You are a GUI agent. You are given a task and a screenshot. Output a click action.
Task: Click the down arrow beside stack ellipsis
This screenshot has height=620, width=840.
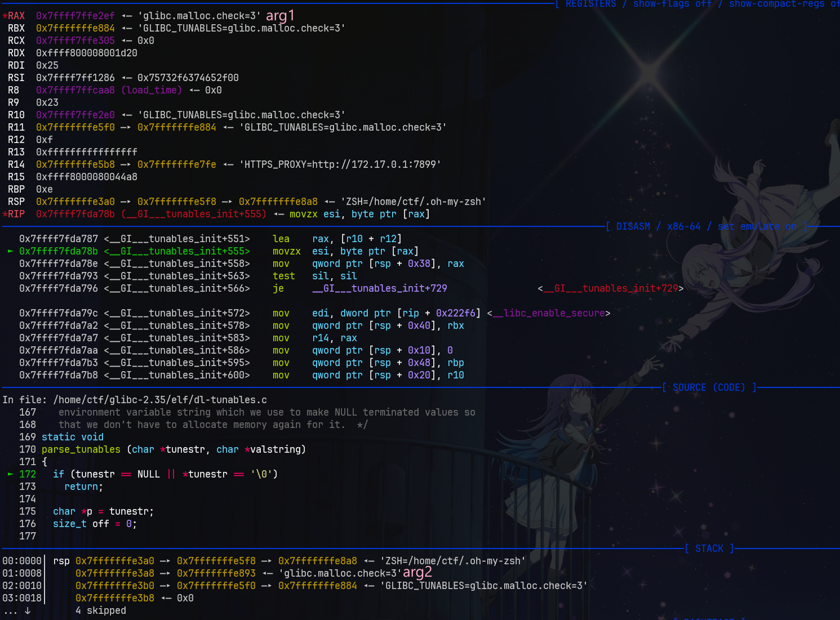[27, 610]
